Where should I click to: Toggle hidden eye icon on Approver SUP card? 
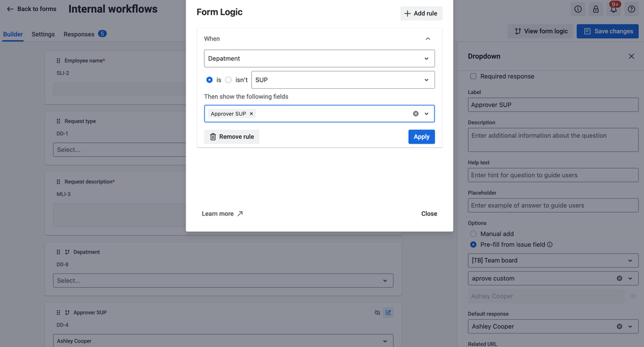click(377, 312)
